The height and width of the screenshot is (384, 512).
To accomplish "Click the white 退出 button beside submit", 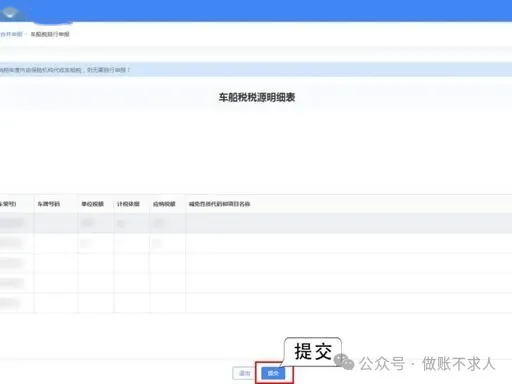I will click(x=245, y=373).
